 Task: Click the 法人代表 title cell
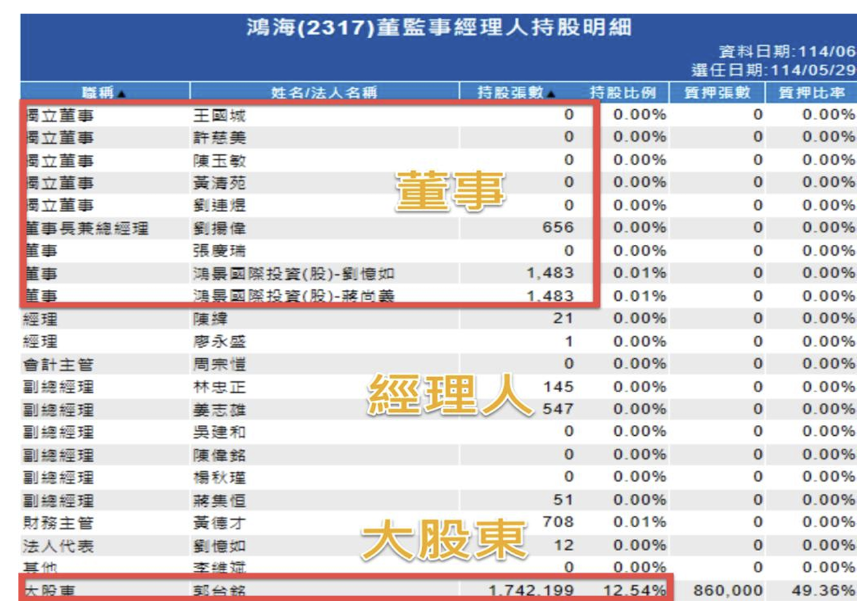[x=57, y=546]
